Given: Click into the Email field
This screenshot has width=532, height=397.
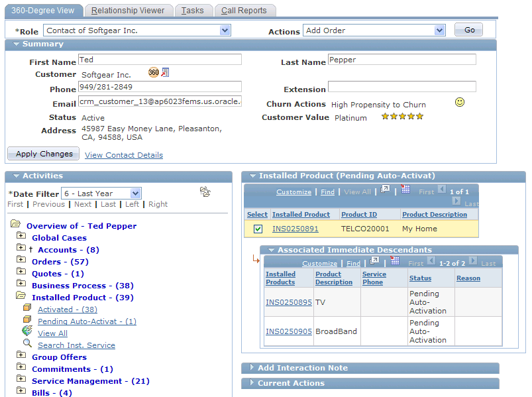Looking at the screenshot, I should coord(160,101).
